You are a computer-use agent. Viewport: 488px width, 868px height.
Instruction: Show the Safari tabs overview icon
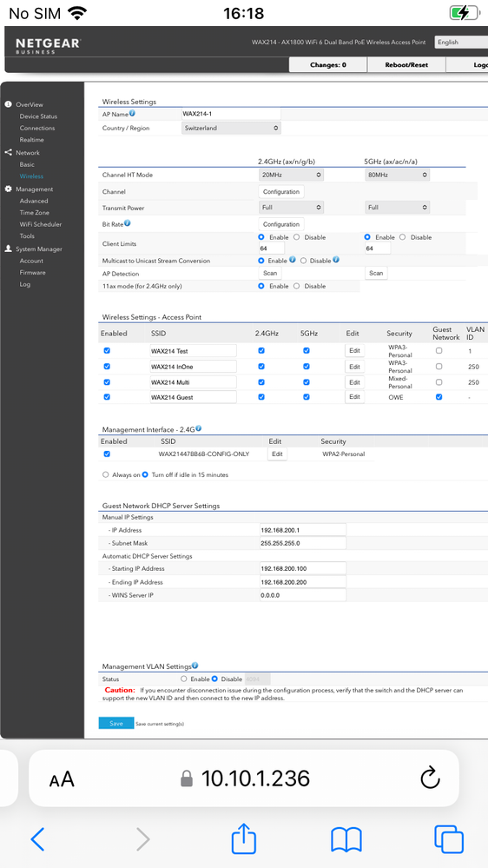tap(449, 839)
